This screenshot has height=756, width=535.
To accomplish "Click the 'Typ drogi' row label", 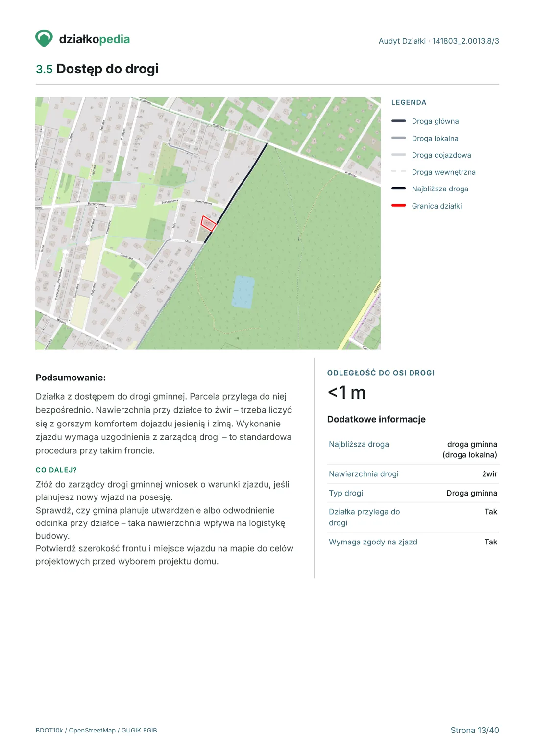I will pos(346,493).
